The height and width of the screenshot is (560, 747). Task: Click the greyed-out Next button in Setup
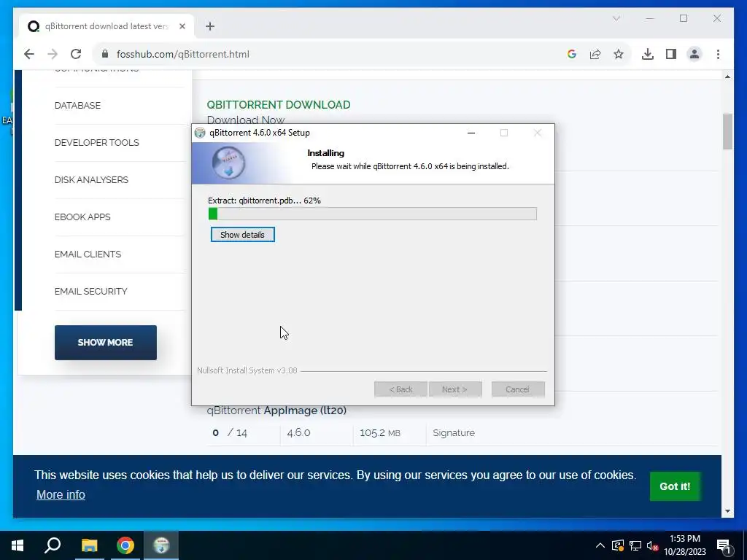coord(455,389)
